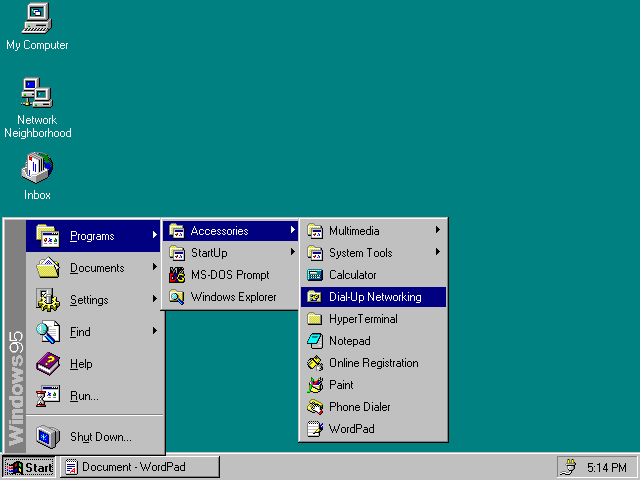Screen dimensions: 640x480
Task: Click the Help book icon
Action: pyautogui.click(x=48, y=364)
